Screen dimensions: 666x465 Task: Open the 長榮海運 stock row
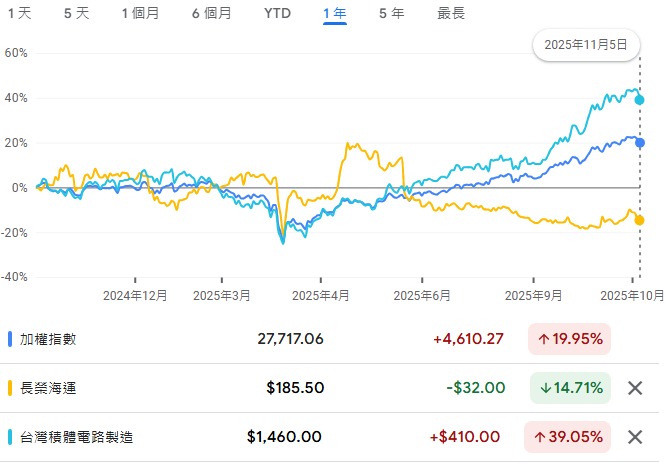[x=329, y=388]
